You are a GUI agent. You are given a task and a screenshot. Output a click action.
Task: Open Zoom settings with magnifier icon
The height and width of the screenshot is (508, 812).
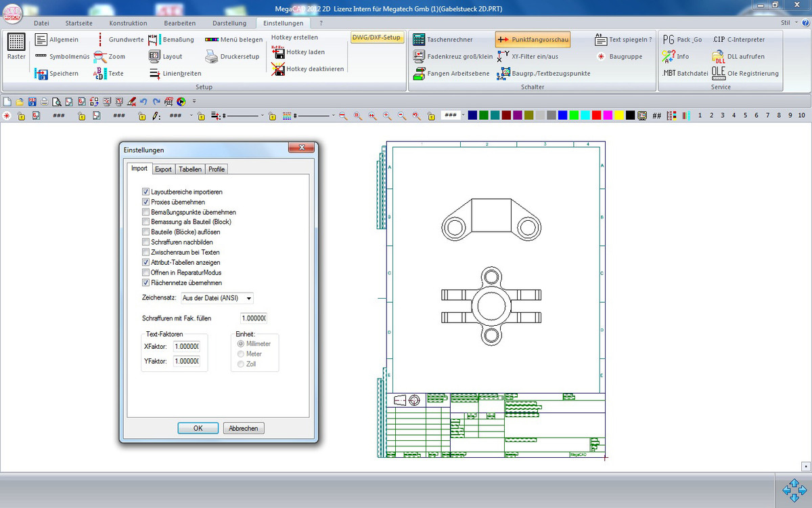click(110, 56)
